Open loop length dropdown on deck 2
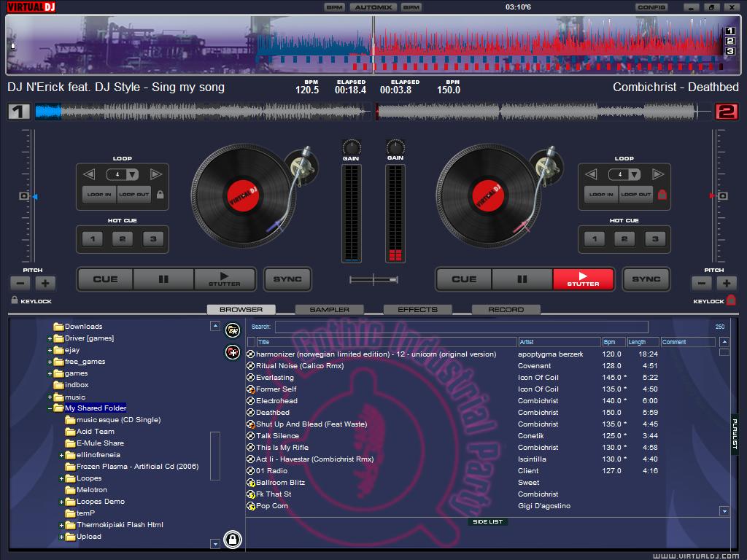The width and height of the screenshot is (747, 560). [x=635, y=174]
